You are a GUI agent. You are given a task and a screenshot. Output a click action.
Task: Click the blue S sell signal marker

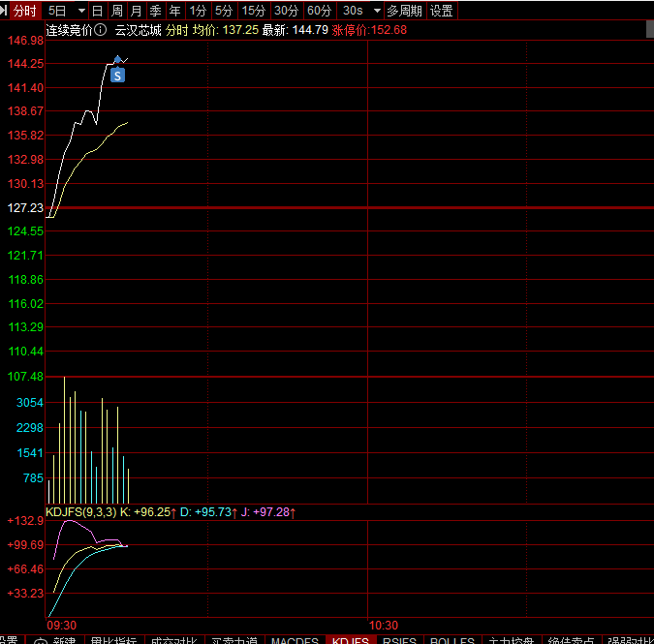(x=117, y=76)
